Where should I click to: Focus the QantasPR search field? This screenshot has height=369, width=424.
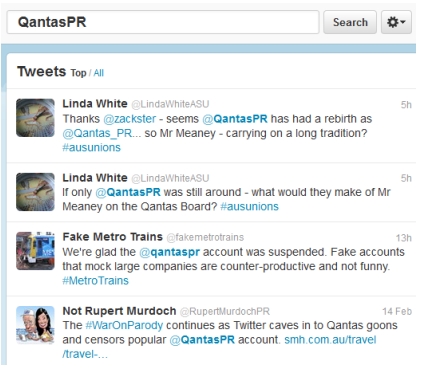[163, 22]
